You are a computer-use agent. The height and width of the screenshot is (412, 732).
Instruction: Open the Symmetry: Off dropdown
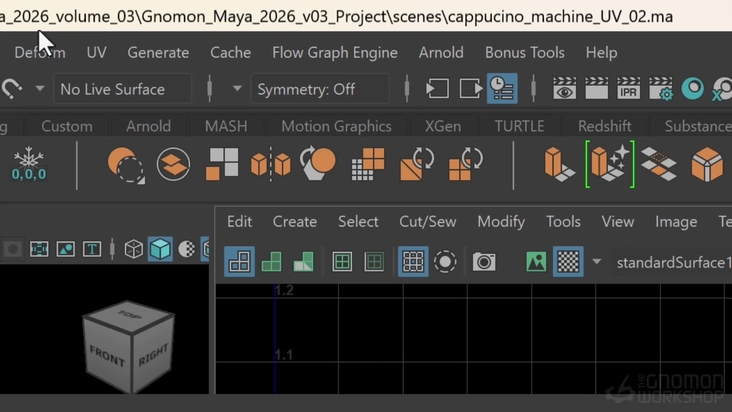[x=320, y=89]
